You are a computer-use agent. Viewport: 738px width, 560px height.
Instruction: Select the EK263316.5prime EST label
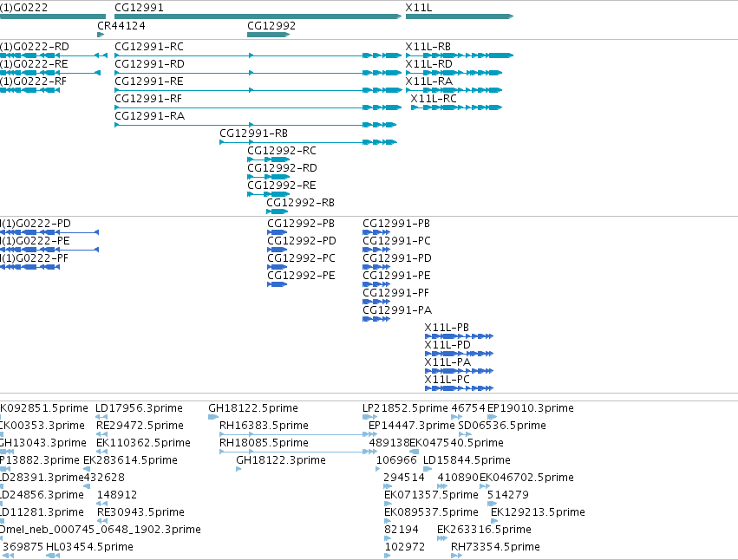tap(484, 530)
